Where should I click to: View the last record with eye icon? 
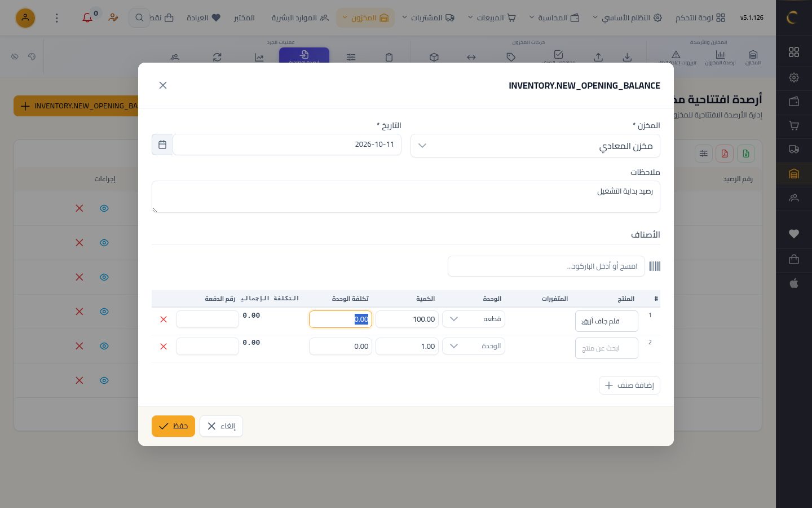(x=104, y=380)
